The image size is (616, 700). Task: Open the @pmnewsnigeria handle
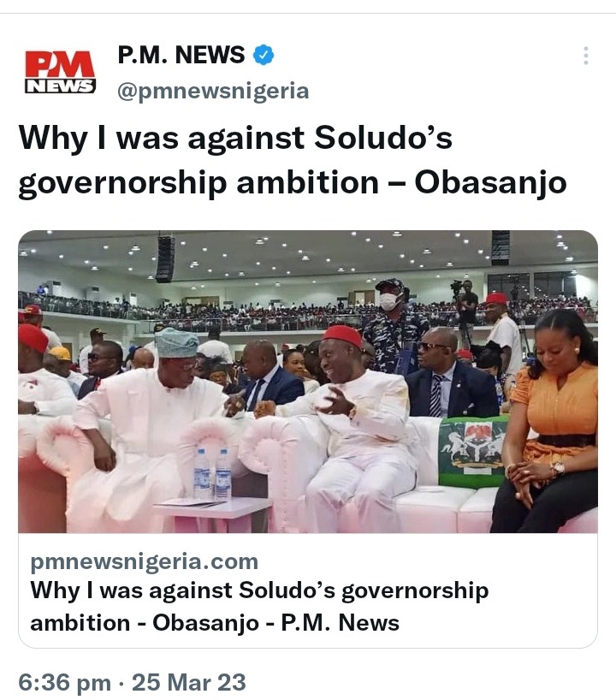coord(213,92)
